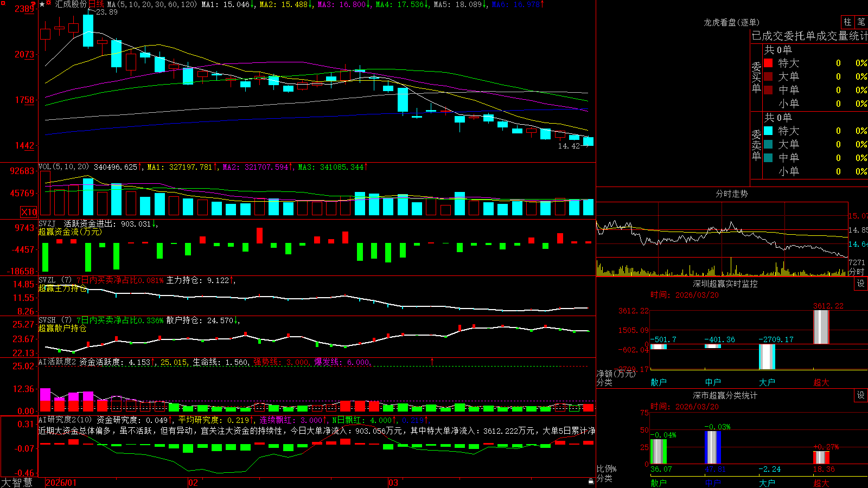Open 设 settings for 深圳超赢实时监控
This screenshot has height=488, width=868.
(x=861, y=284)
